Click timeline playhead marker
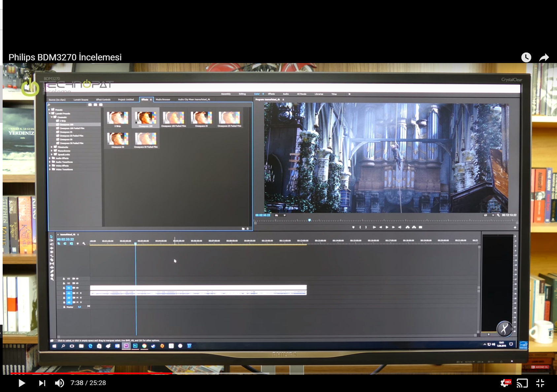 (135, 244)
